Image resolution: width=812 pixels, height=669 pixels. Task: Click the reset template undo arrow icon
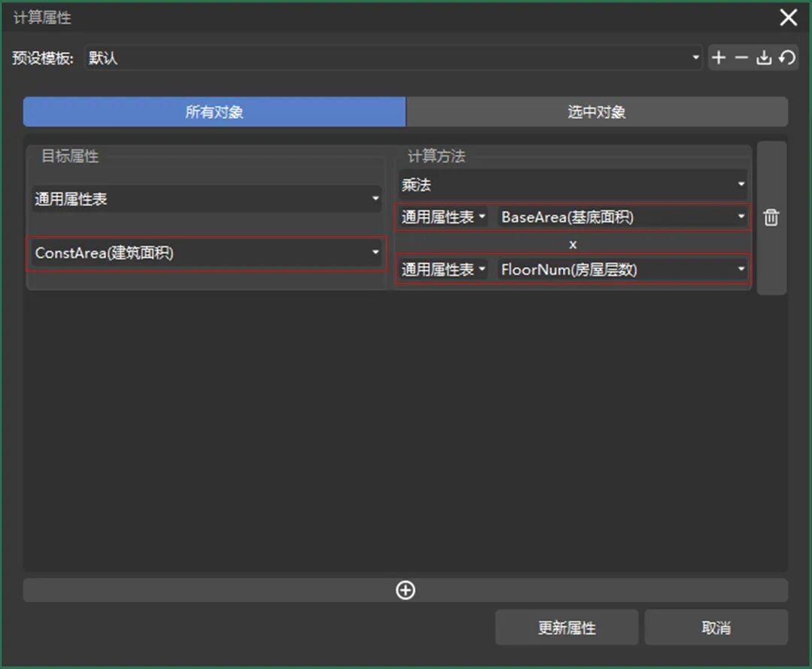point(786,58)
